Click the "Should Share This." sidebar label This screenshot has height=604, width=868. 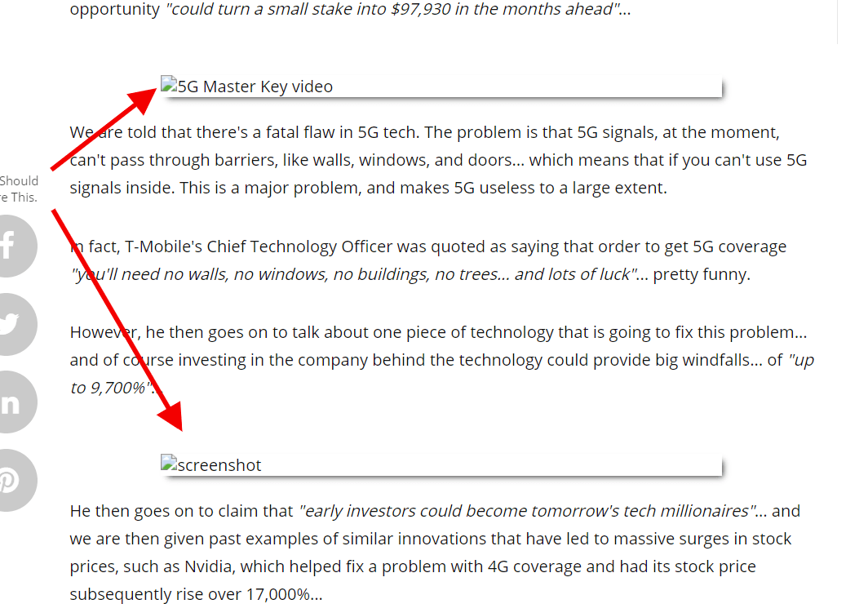point(19,189)
